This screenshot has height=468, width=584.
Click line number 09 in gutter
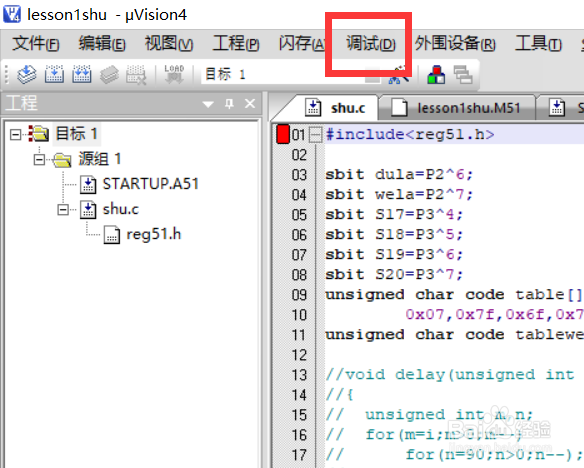299,295
